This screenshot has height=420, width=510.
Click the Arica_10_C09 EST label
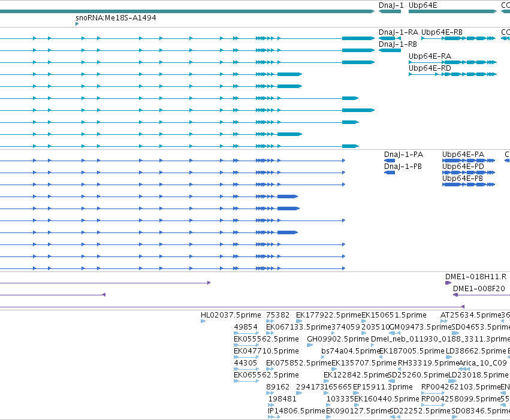click(x=482, y=363)
